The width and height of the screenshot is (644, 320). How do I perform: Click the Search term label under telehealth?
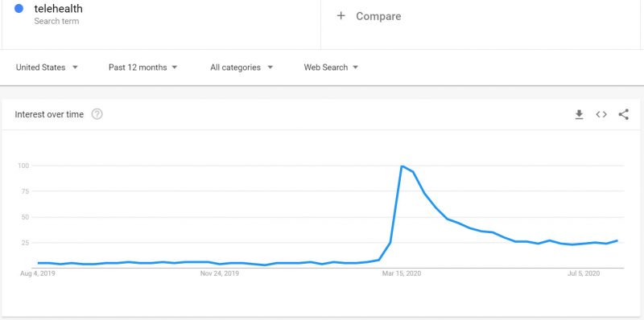pyautogui.click(x=56, y=22)
